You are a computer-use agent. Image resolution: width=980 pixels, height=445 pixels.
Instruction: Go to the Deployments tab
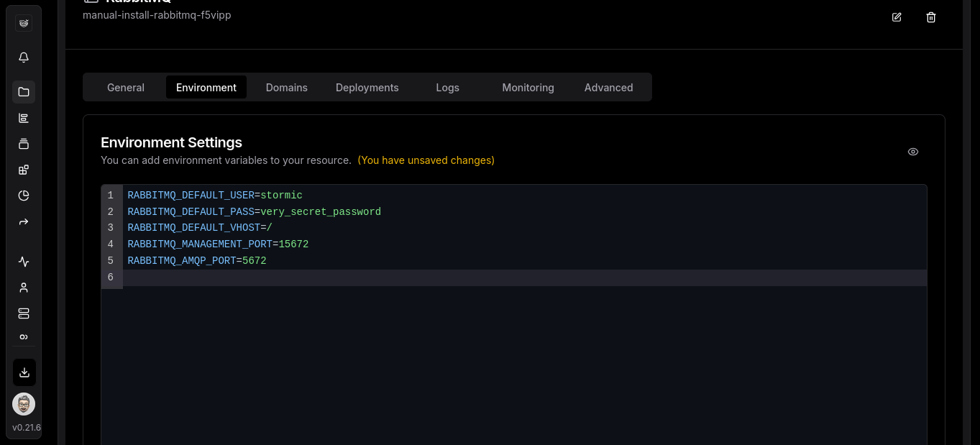point(367,87)
